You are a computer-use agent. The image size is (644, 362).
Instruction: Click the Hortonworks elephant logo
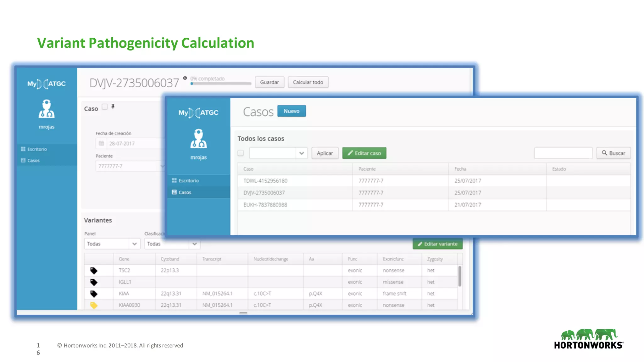[x=589, y=339]
